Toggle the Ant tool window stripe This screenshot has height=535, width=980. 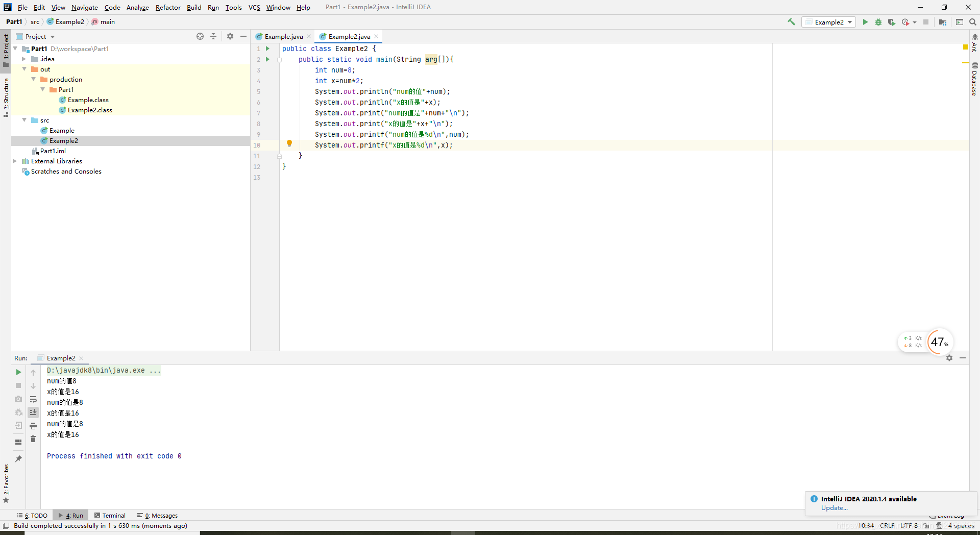974,43
